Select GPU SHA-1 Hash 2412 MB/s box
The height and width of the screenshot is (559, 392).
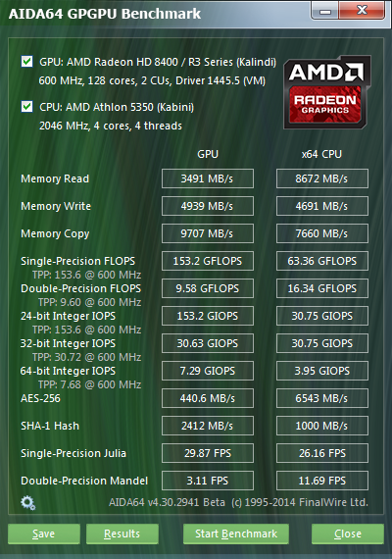(x=208, y=426)
